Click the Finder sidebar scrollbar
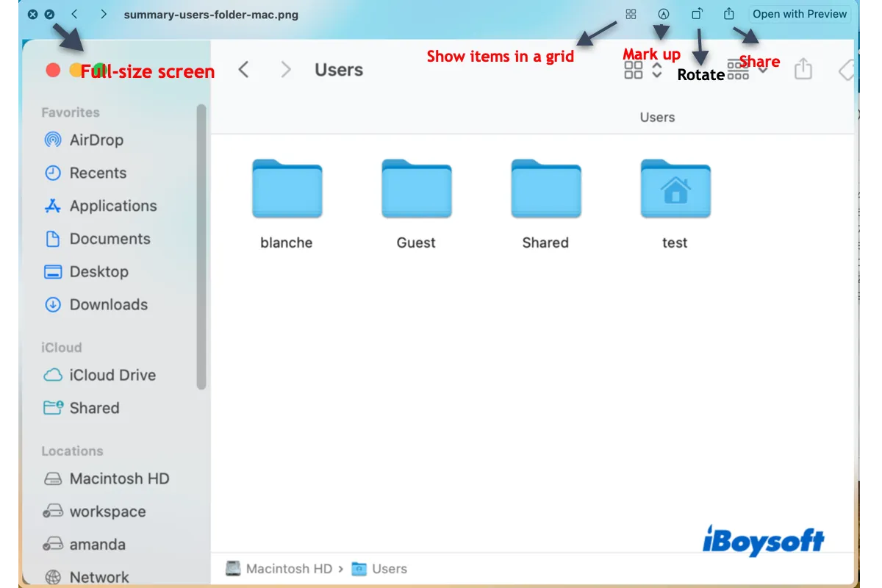Image resolution: width=882 pixels, height=588 pixels. click(201, 246)
